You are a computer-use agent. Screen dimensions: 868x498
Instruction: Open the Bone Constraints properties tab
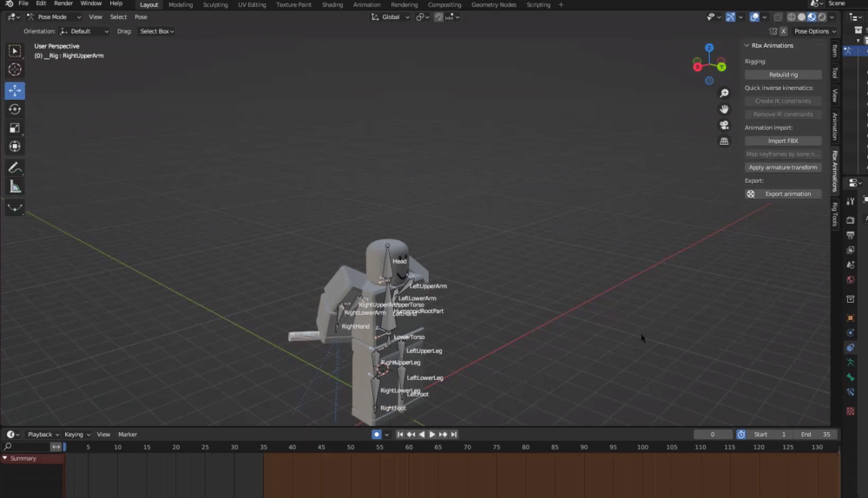point(851,392)
